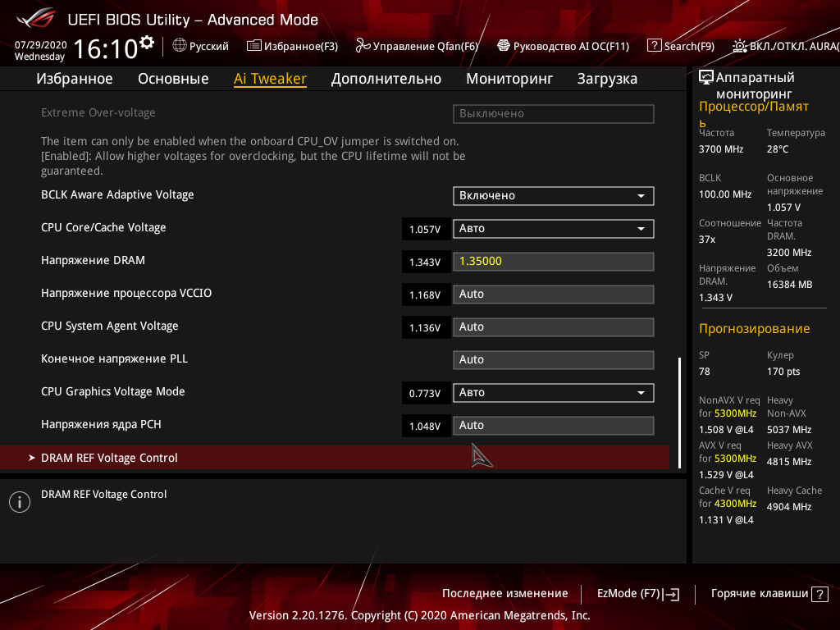The height and width of the screenshot is (630, 840).
Task: Open date and time settings gear
Action: click(x=147, y=42)
